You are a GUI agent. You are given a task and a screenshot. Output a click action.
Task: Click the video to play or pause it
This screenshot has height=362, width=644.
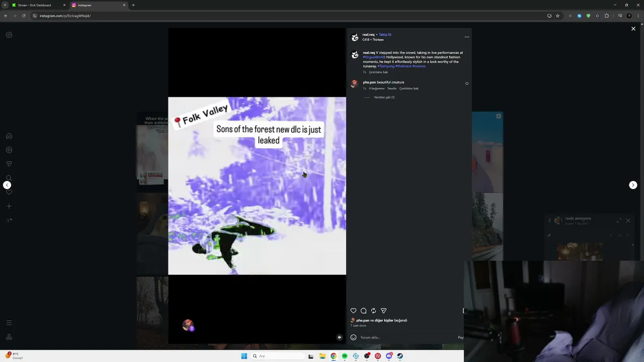coord(257,186)
